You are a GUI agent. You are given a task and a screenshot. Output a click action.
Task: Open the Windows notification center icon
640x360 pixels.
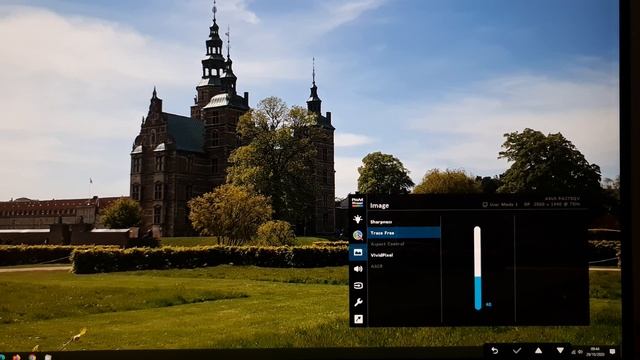pyautogui.click(x=612, y=351)
